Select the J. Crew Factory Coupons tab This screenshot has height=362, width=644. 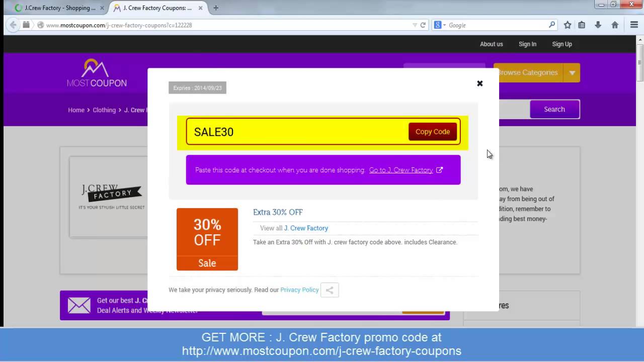157,8
